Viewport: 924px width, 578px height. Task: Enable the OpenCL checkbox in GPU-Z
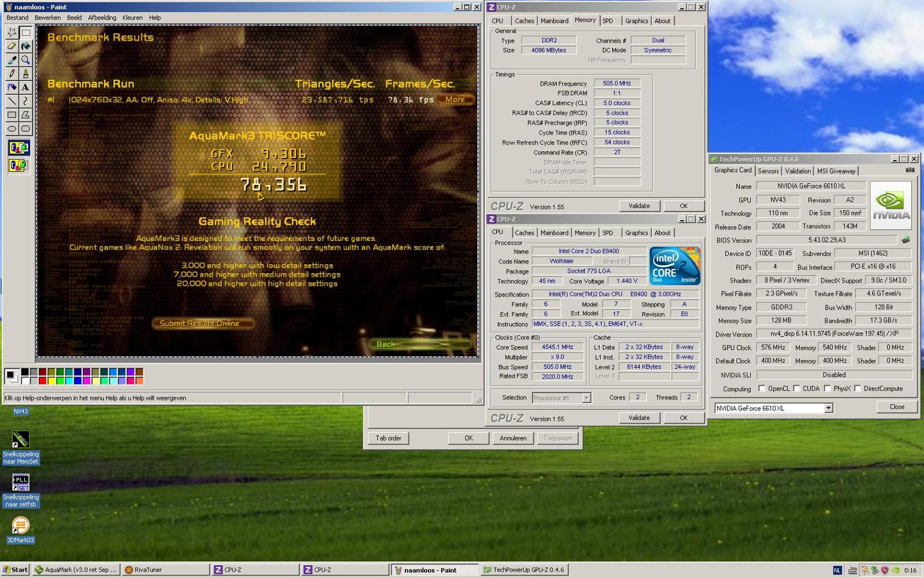(x=762, y=388)
